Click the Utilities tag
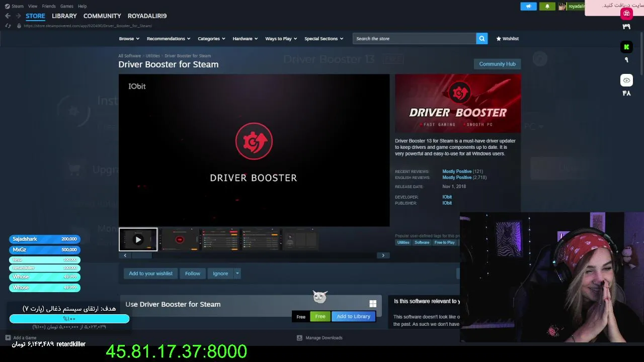 pos(403,242)
